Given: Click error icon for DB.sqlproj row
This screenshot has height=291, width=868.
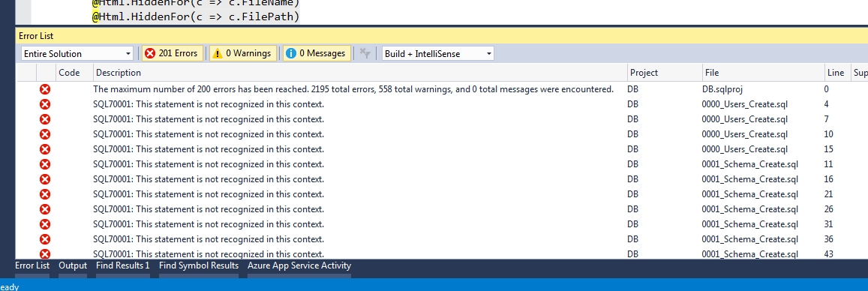Looking at the screenshot, I should (x=45, y=89).
